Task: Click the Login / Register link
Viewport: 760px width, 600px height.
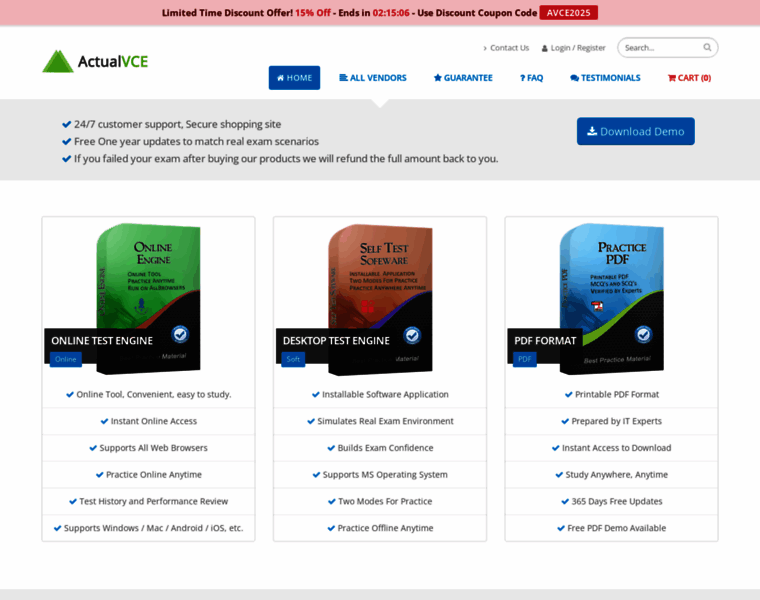Action: 573,47
